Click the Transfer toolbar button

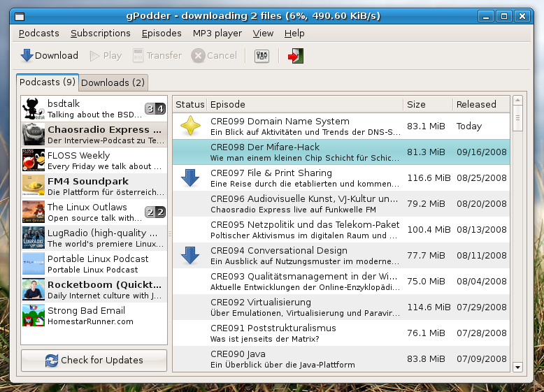(157, 55)
